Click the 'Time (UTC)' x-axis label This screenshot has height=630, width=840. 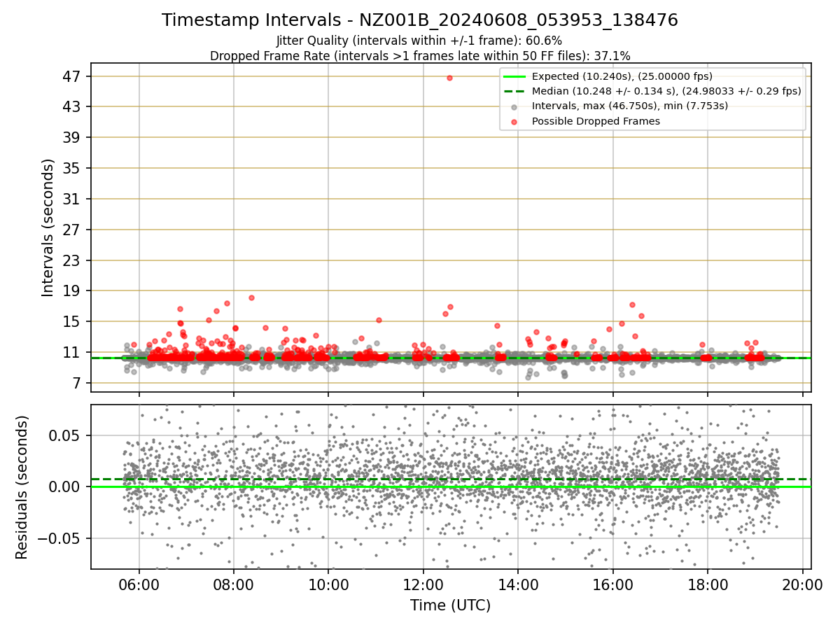(450, 605)
